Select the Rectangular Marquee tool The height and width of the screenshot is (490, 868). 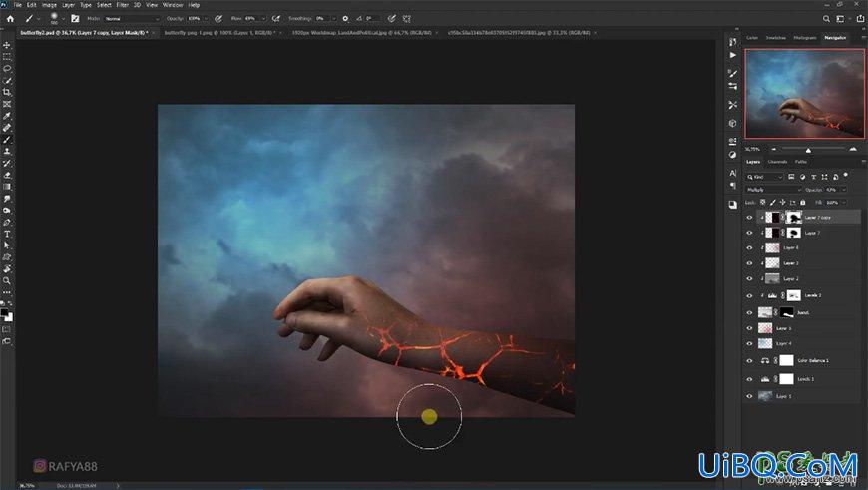7,57
